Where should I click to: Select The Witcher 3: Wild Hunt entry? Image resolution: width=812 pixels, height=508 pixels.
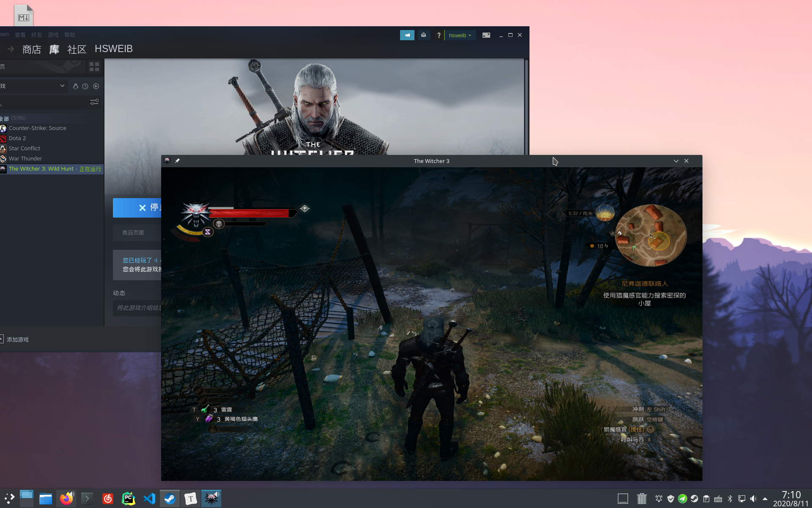[52, 169]
